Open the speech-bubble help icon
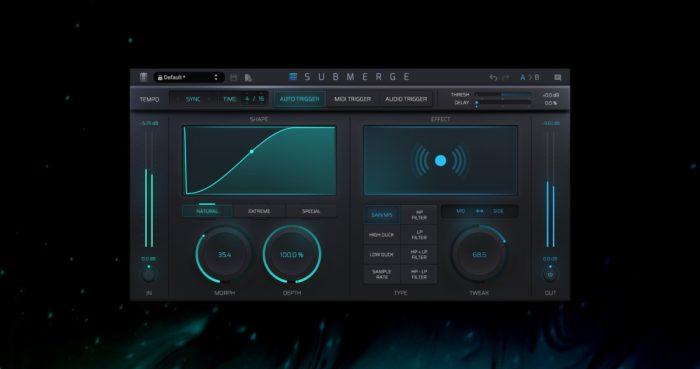This screenshot has height=369, width=700. click(558, 78)
